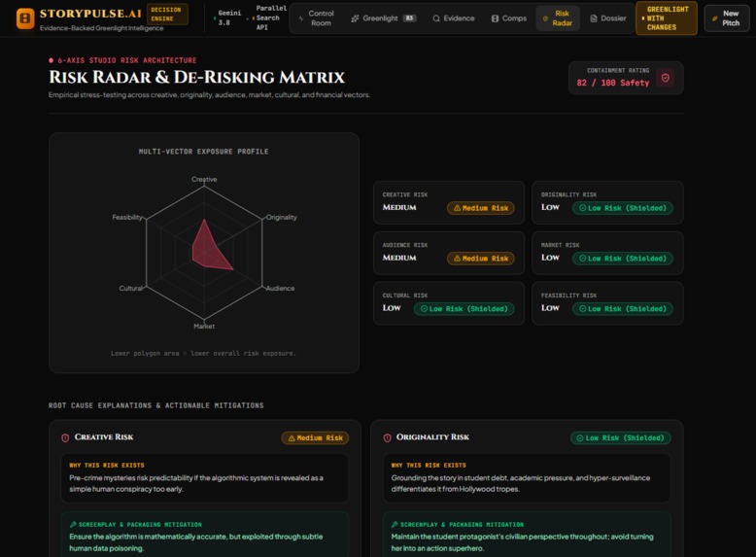
Task: Click warning icon in Creative Risk summary badge
Action: 457,208
